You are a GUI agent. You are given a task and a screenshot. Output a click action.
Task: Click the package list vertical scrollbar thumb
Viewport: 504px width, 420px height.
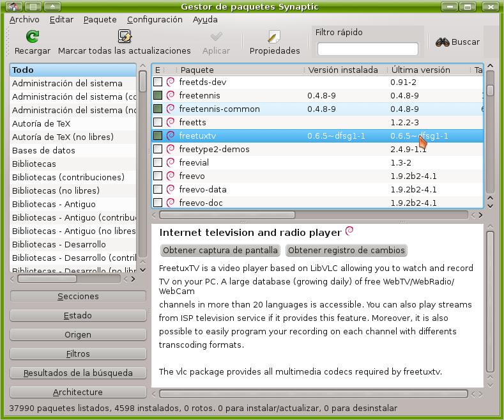(x=490, y=89)
